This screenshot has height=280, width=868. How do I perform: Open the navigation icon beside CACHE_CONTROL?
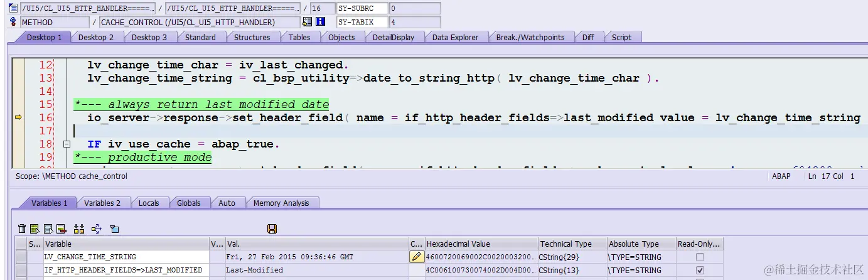[307, 22]
